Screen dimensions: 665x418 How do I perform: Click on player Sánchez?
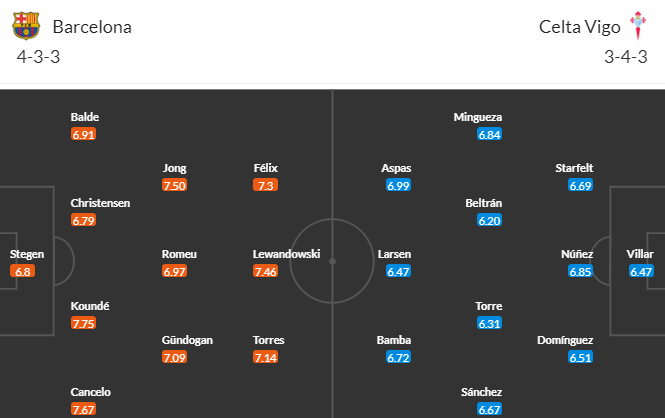pos(481,392)
